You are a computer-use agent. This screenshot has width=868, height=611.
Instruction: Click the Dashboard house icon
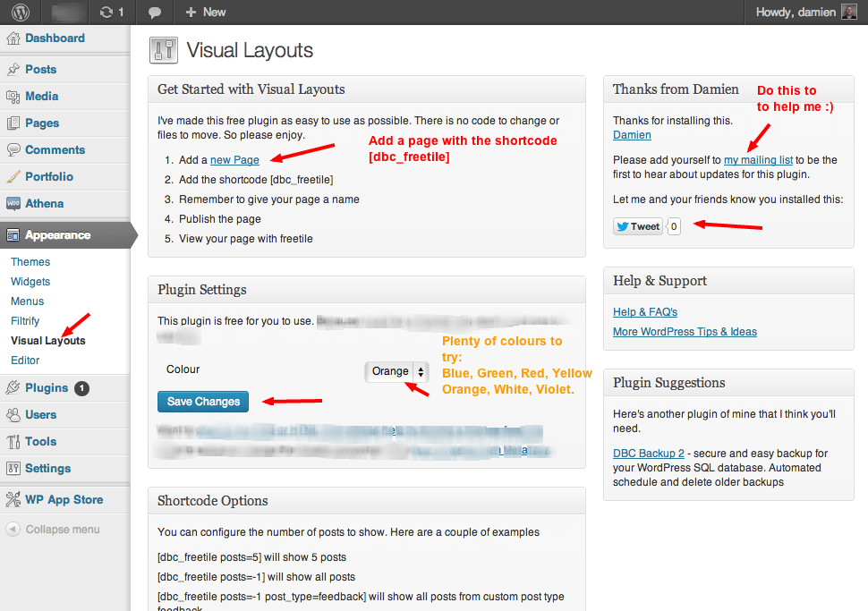pyautogui.click(x=13, y=38)
